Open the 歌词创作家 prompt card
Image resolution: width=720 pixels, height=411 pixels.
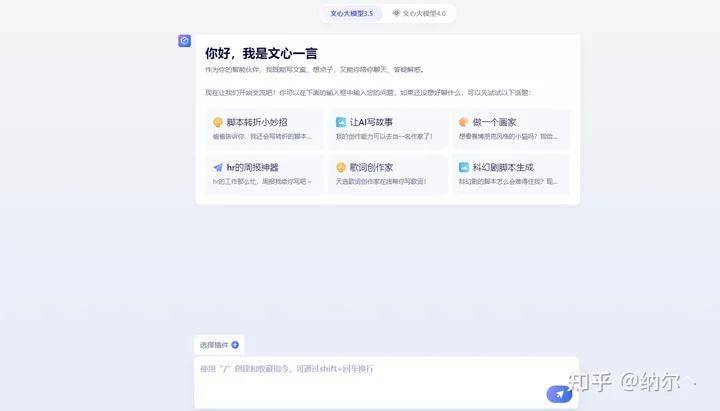coord(388,174)
